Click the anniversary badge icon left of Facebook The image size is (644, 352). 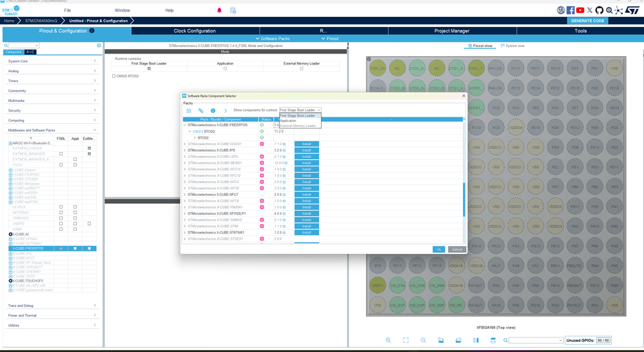click(x=561, y=10)
